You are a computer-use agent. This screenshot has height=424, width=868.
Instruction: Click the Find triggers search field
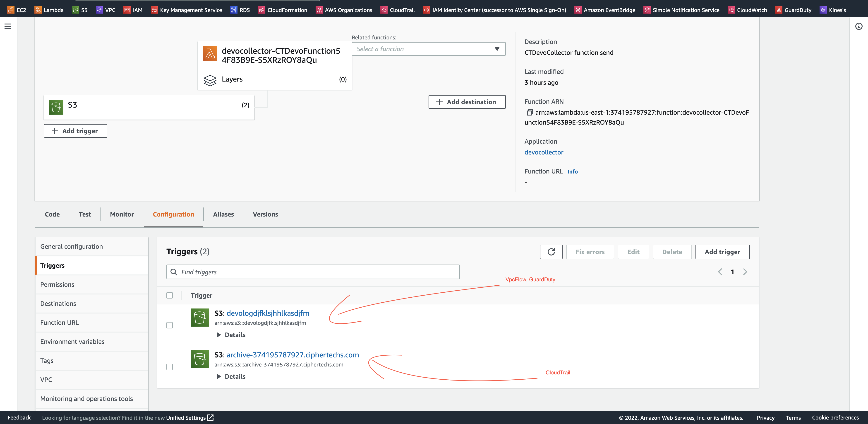pyautogui.click(x=313, y=272)
